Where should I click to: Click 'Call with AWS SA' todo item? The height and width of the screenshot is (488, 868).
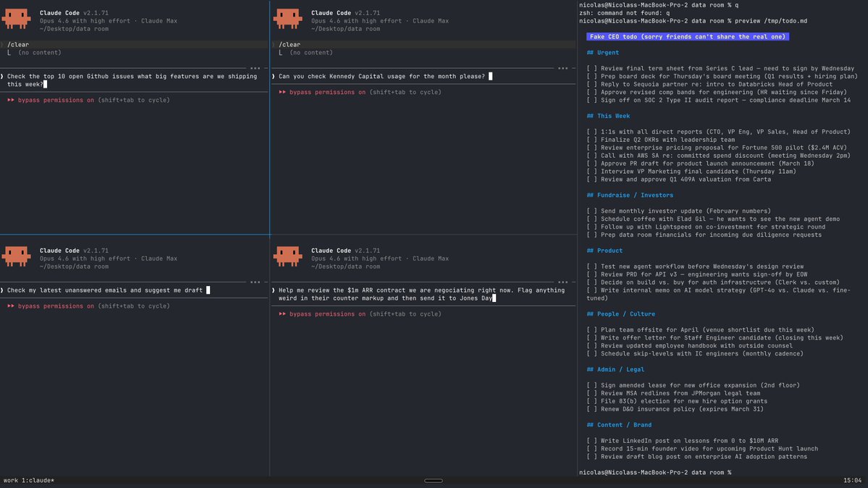click(x=725, y=156)
